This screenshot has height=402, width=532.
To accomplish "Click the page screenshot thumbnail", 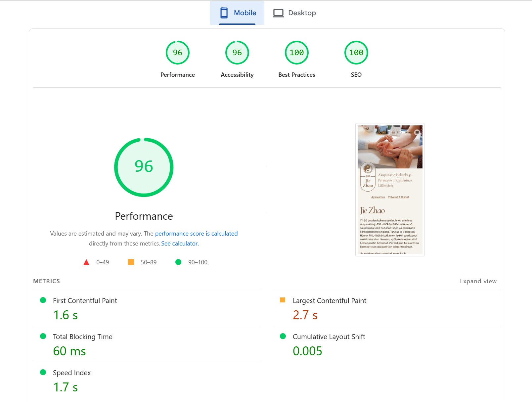I will [x=390, y=190].
